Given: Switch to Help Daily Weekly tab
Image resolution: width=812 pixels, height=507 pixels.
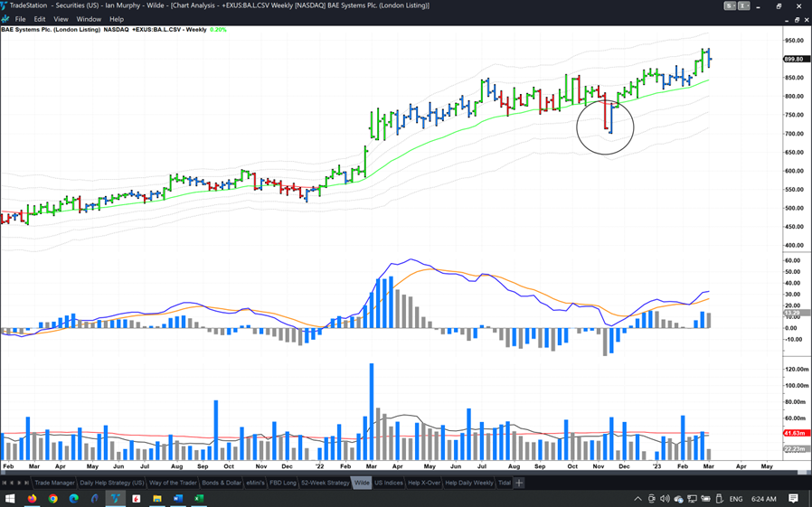Looking at the screenshot, I should (469, 483).
